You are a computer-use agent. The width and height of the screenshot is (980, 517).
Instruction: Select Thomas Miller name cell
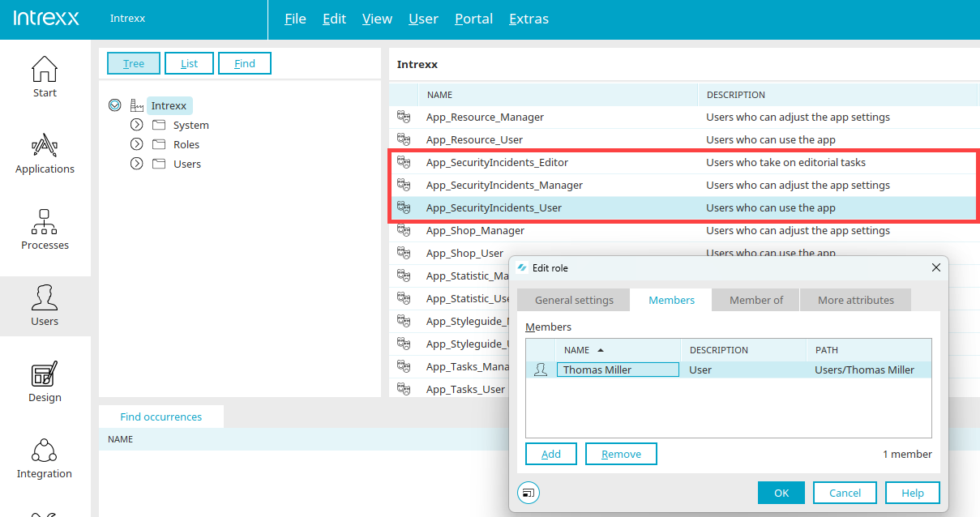click(618, 370)
